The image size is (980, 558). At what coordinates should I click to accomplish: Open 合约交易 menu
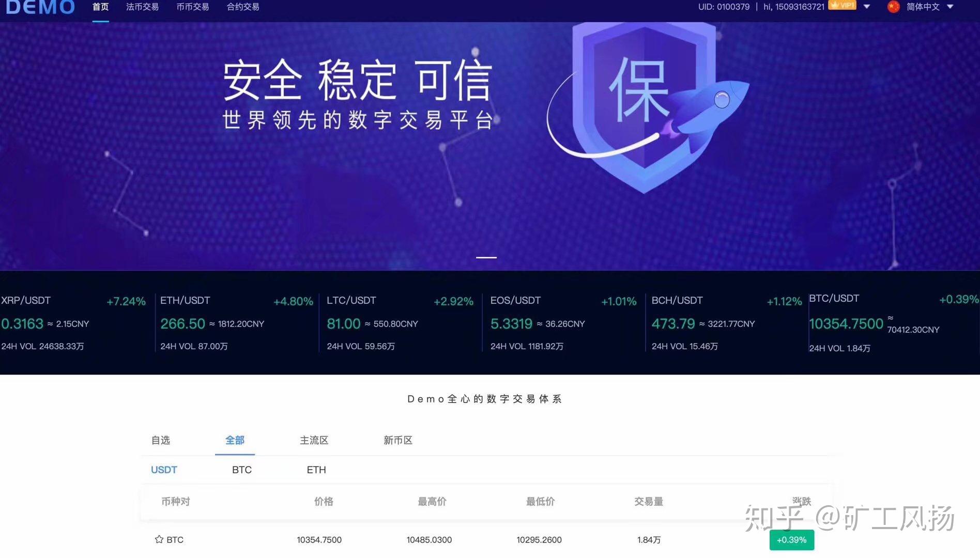pos(242,7)
